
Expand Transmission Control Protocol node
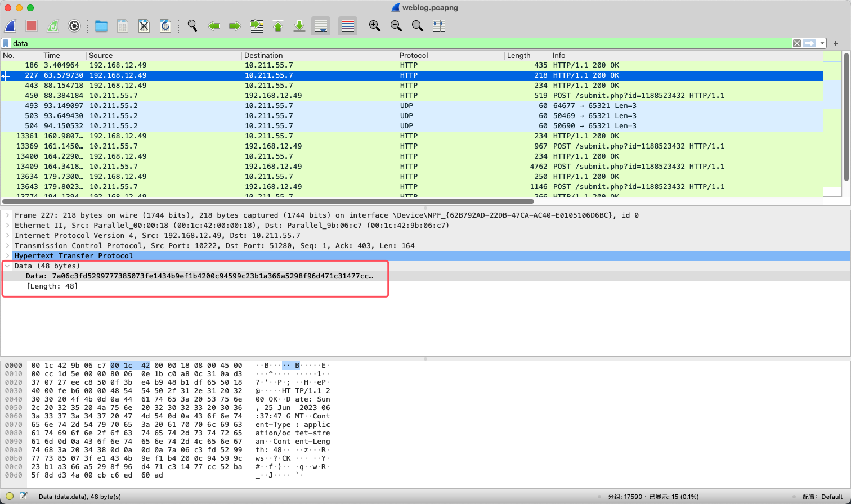click(x=7, y=246)
